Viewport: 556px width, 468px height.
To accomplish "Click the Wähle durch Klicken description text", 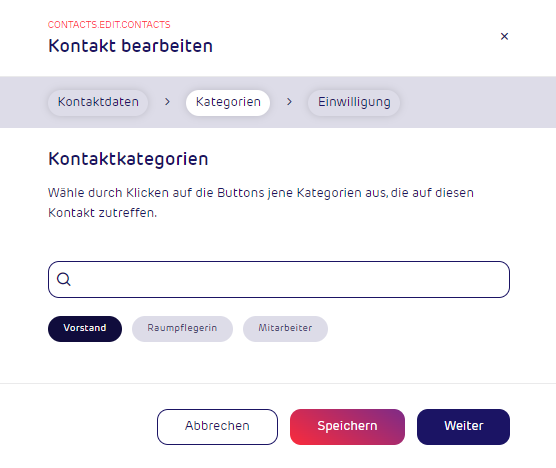I will (261, 203).
